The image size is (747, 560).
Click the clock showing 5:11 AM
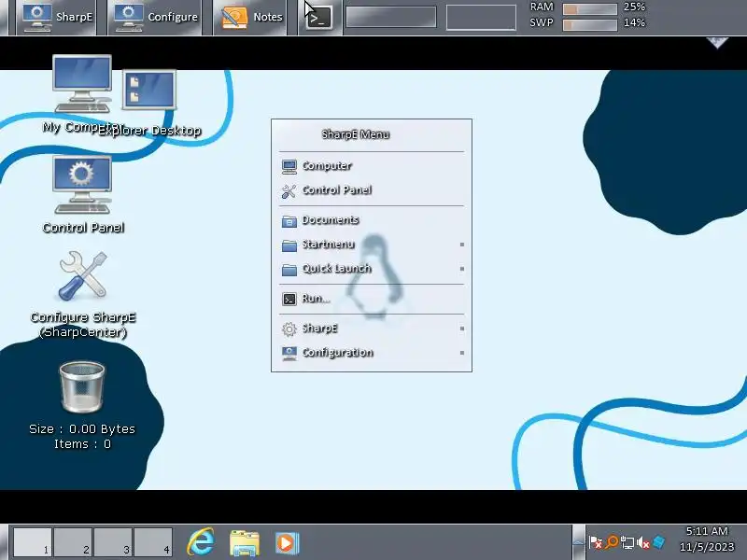707,531
